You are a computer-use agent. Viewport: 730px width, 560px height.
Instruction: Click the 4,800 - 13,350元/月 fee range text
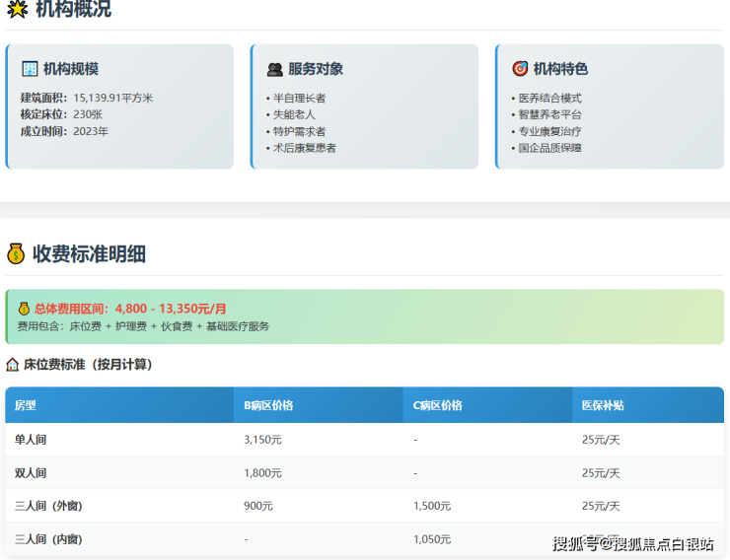pyautogui.click(x=171, y=309)
